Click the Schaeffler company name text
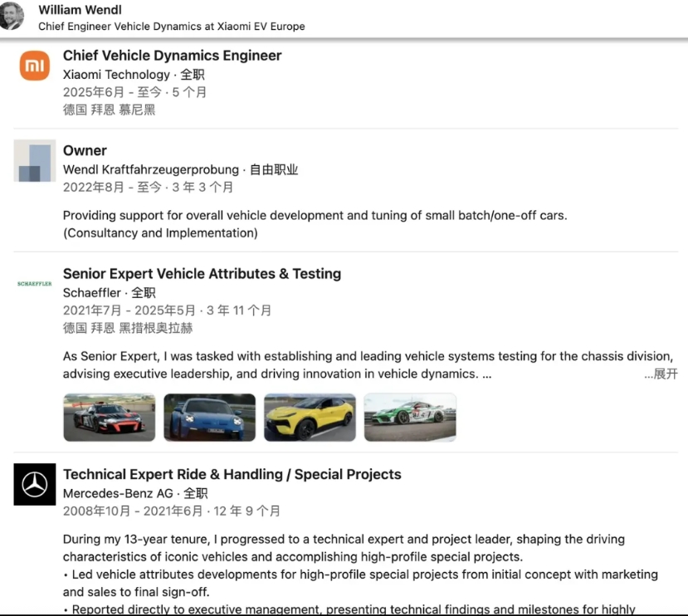The image size is (688, 616). pyautogui.click(x=91, y=293)
